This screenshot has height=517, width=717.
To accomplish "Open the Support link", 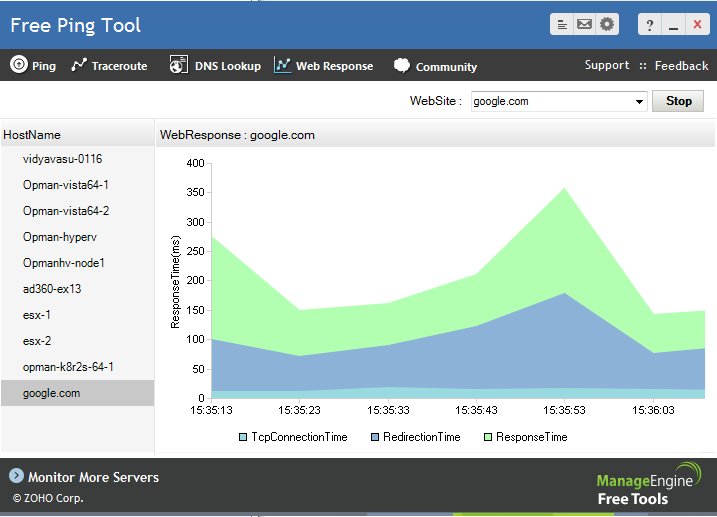I will (x=607, y=65).
